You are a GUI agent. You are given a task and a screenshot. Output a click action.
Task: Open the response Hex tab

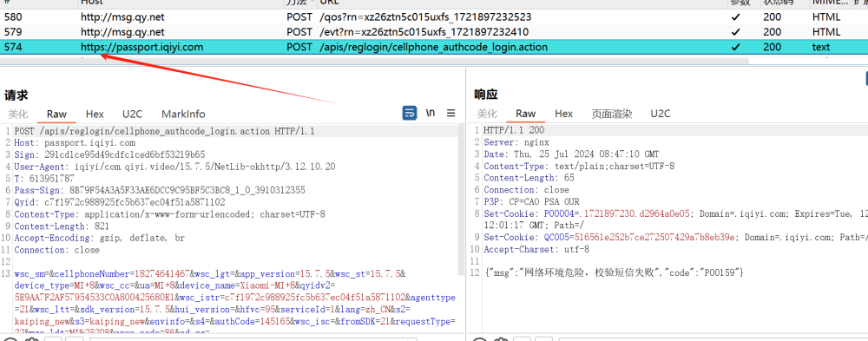click(563, 114)
